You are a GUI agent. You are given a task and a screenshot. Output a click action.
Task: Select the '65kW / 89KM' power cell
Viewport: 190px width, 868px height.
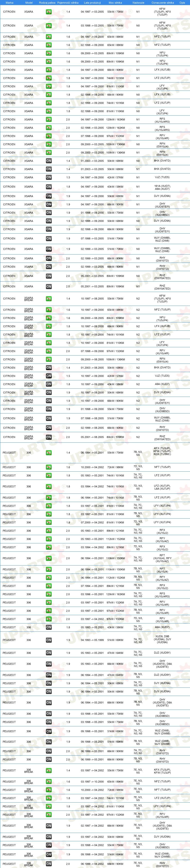(x=115, y=782)
